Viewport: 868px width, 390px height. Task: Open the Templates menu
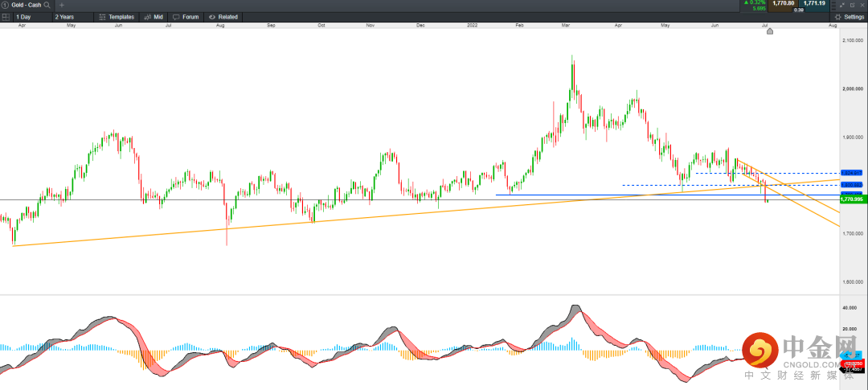[x=117, y=17]
